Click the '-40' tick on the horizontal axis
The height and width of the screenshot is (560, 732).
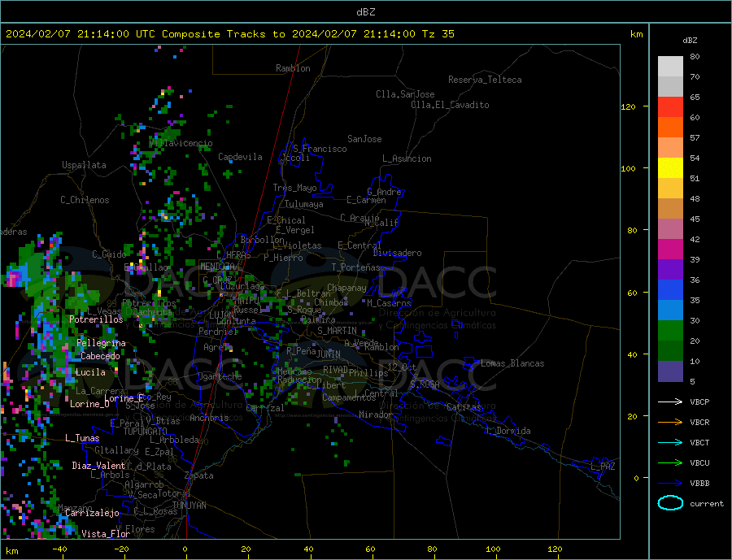(59, 549)
